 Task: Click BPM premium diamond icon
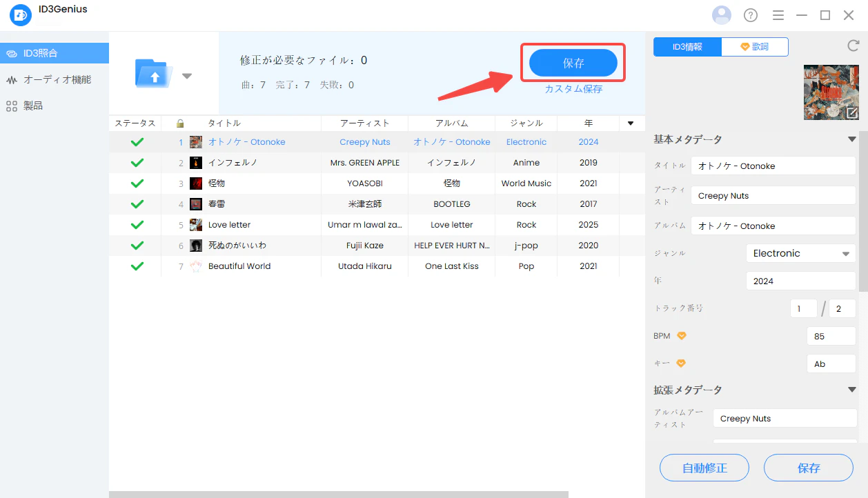pyautogui.click(x=682, y=336)
